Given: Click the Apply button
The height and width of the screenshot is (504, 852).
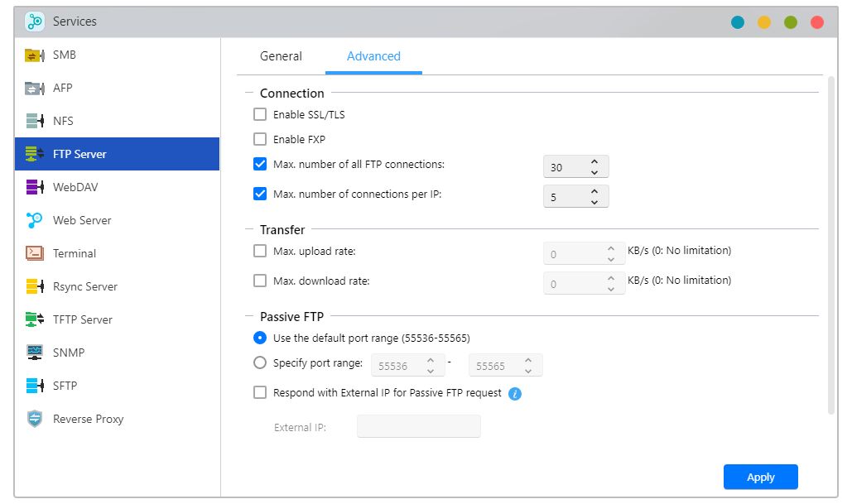Looking at the screenshot, I should pyautogui.click(x=760, y=477).
